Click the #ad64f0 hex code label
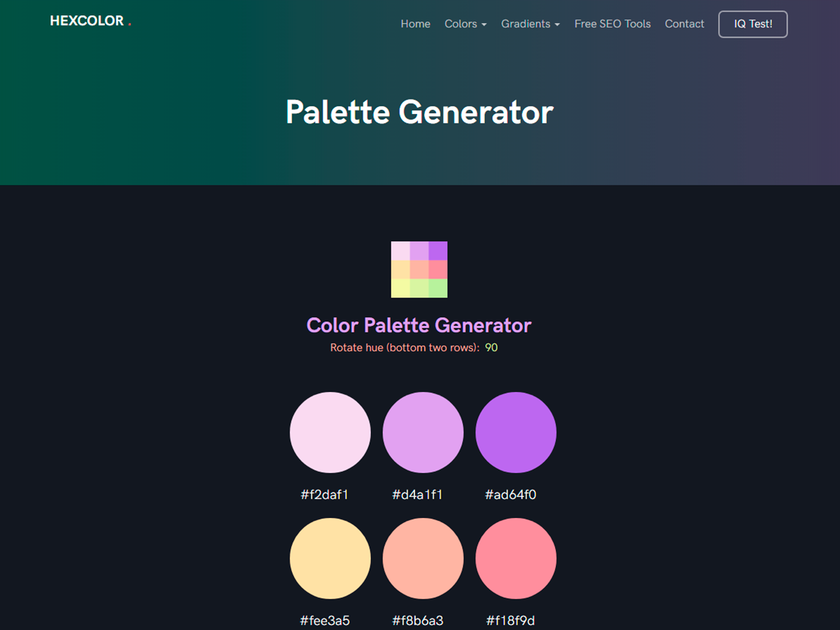This screenshot has height=630, width=840. coord(511,495)
